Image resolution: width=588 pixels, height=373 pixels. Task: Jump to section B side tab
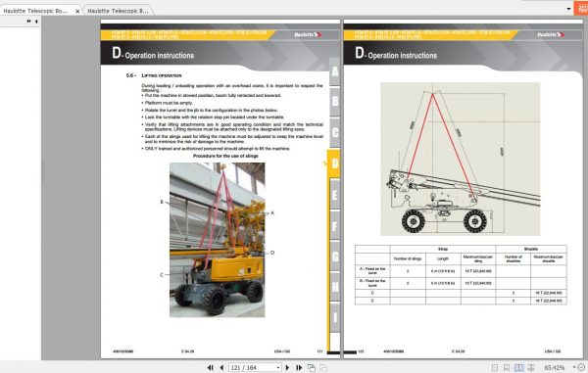pos(334,101)
